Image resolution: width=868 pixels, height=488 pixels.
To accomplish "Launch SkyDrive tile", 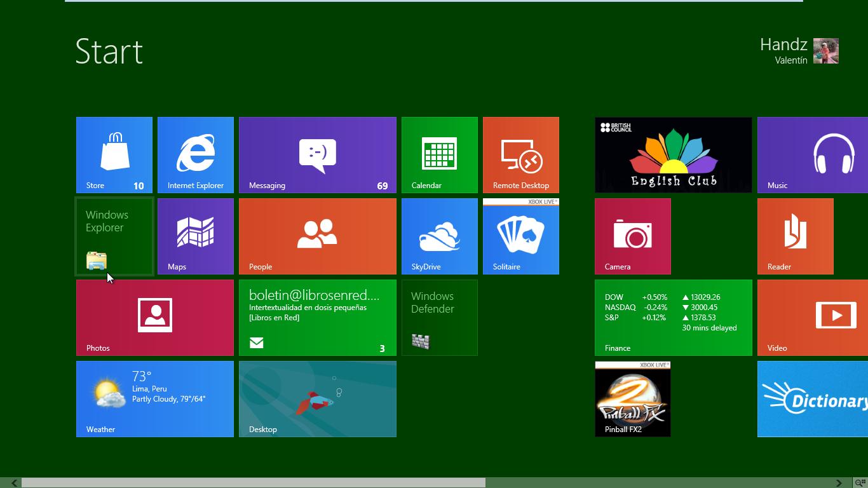I will coord(440,236).
